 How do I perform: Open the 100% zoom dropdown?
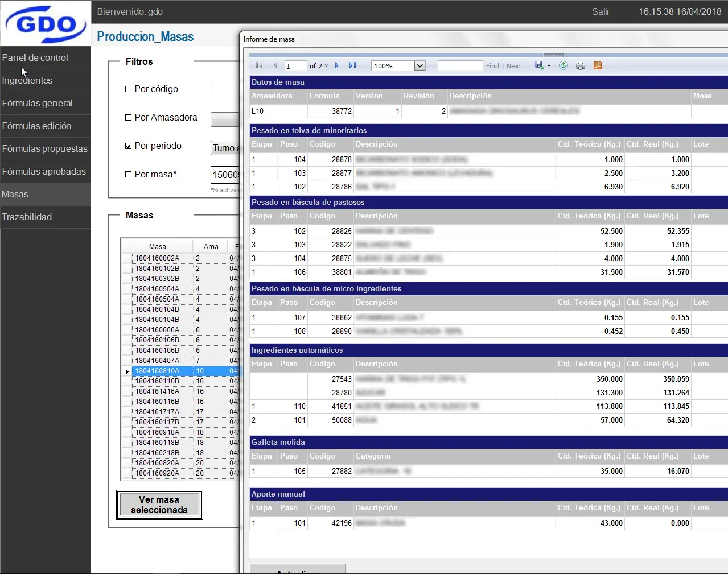[420, 65]
